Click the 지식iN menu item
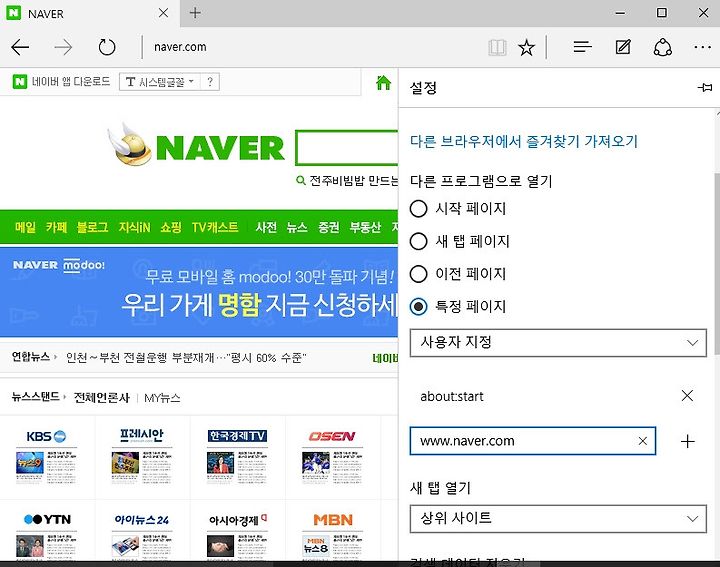The width and height of the screenshot is (720, 567). tap(135, 227)
